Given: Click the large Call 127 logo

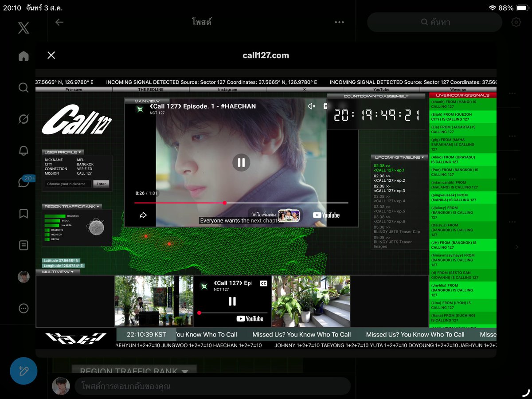Looking at the screenshot, I should pyautogui.click(x=77, y=120).
